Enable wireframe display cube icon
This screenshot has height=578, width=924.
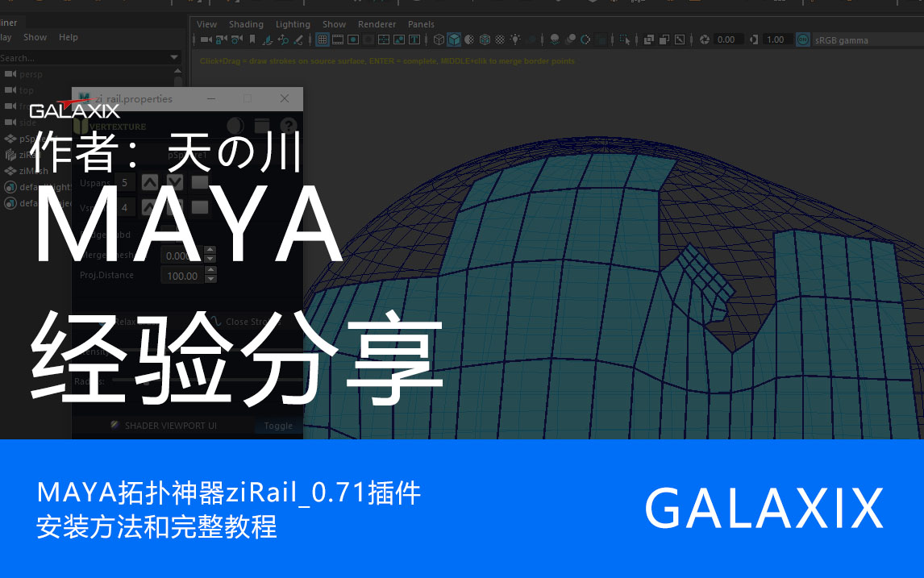click(439, 40)
